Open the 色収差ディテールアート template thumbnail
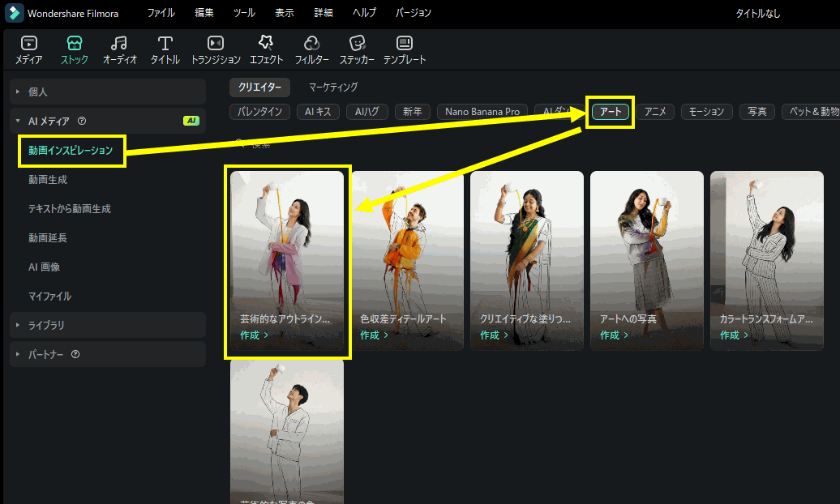This screenshot has width=840, height=504. (x=407, y=261)
